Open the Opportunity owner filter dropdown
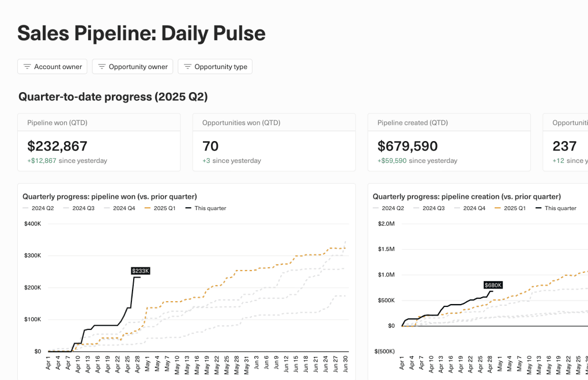Image resolution: width=588 pixels, height=380 pixels. (132, 66)
